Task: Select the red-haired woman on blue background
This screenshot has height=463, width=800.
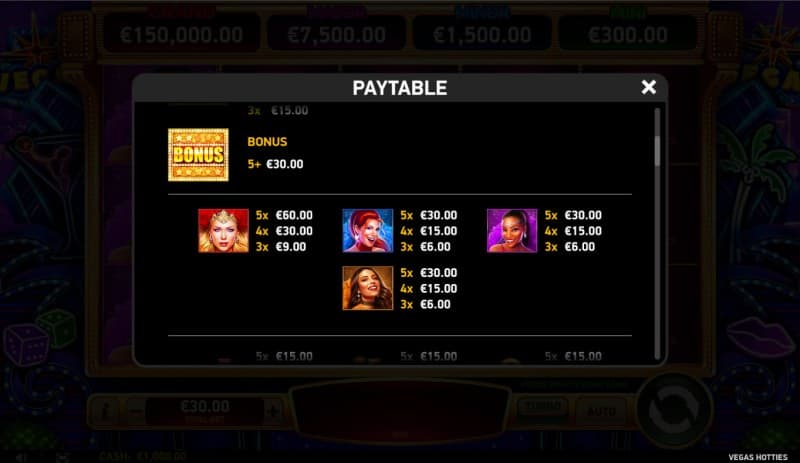Action: (x=368, y=231)
